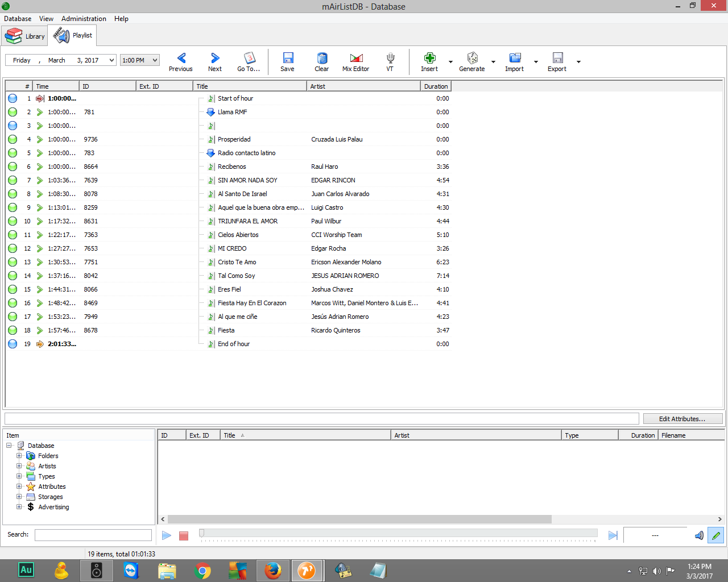Expand the Folders tree node
The image size is (728, 582).
pos(19,456)
